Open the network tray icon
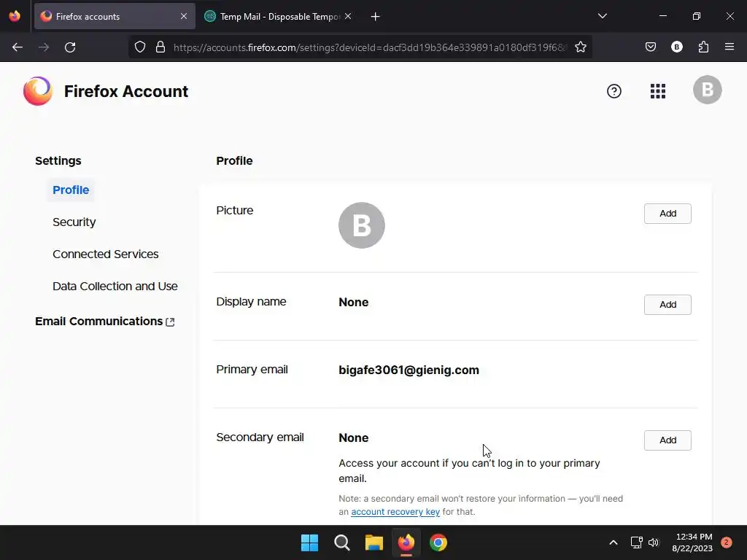This screenshot has height=560, width=747. [636, 542]
